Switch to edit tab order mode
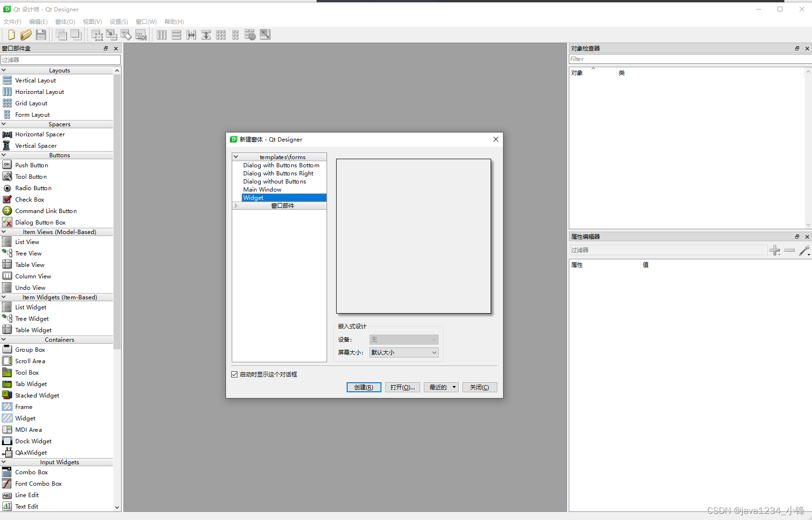812x520 pixels. coord(141,34)
